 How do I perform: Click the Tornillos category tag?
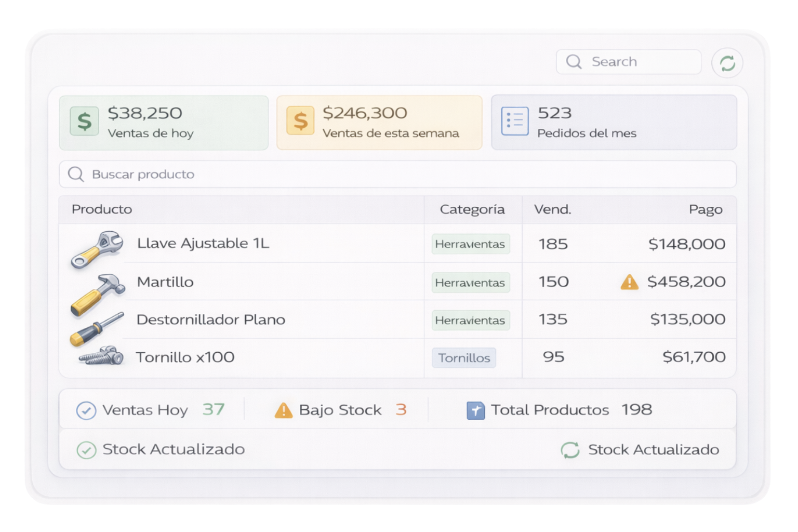(463, 358)
